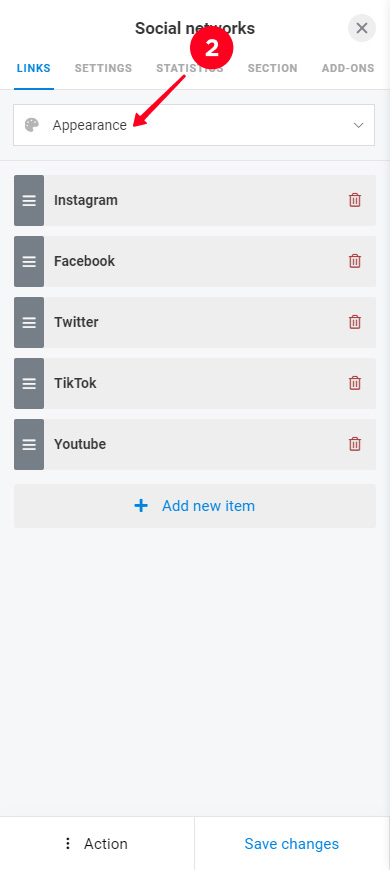This screenshot has height=870, width=390.
Task: Open the Section tab
Action: click(x=272, y=68)
